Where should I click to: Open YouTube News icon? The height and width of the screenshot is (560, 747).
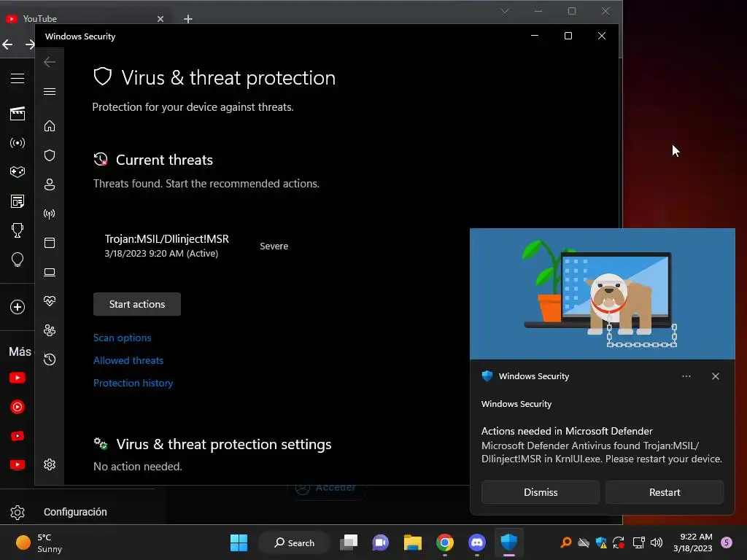[18, 201]
